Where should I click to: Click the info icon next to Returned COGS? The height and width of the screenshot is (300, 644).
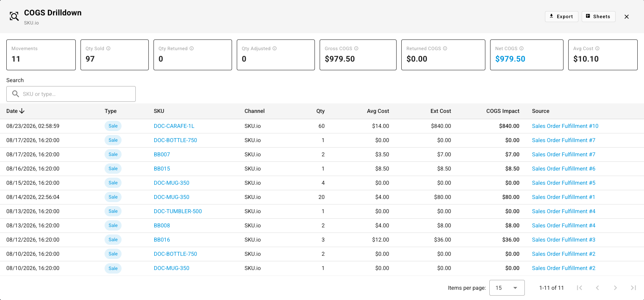pyautogui.click(x=445, y=49)
